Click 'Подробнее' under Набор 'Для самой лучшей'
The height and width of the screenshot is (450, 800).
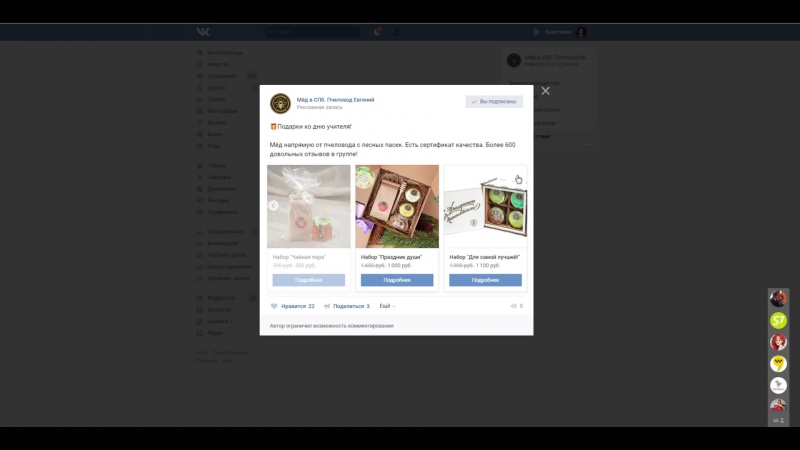pos(485,280)
